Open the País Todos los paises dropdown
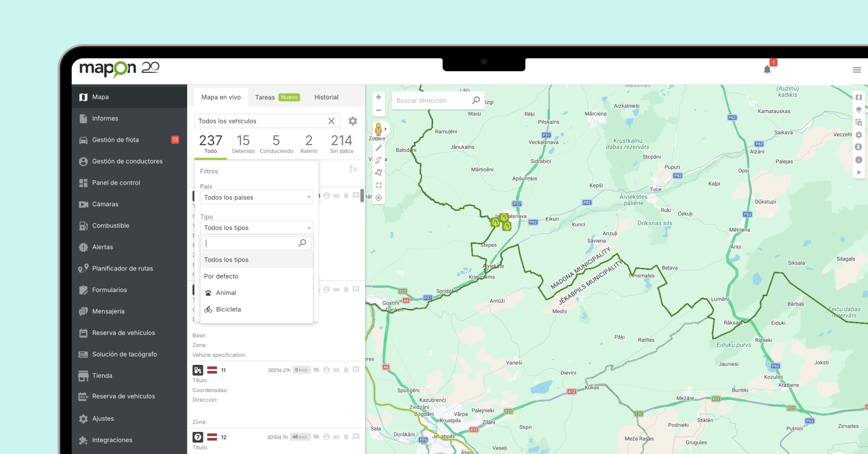The width and height of the screenshot is (868, 454). click(x=257, y=197)
